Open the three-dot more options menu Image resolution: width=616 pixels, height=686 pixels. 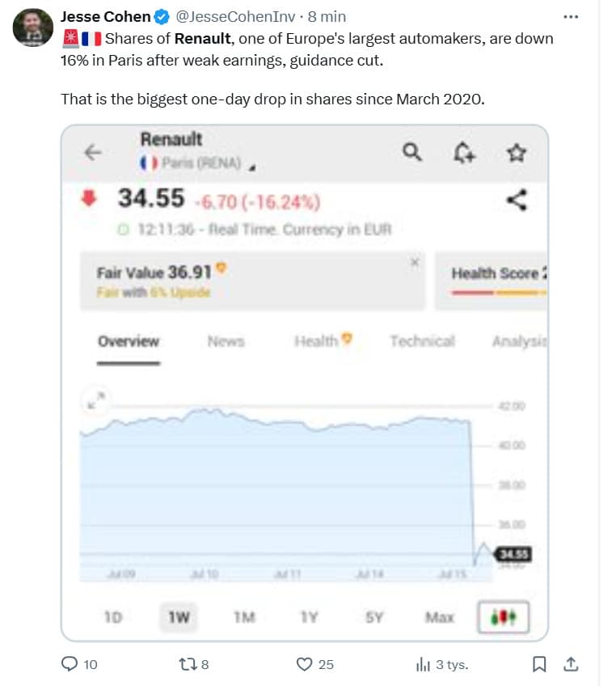[x=571, y=16]
